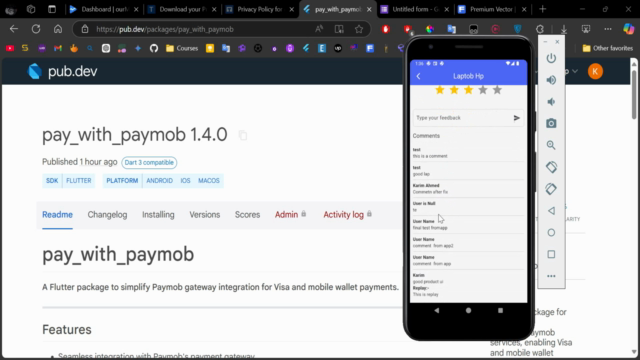This screenshot has width=640, height=360.
Task: Click emulator sidebar home circle icon
Action: coord(551,233)
